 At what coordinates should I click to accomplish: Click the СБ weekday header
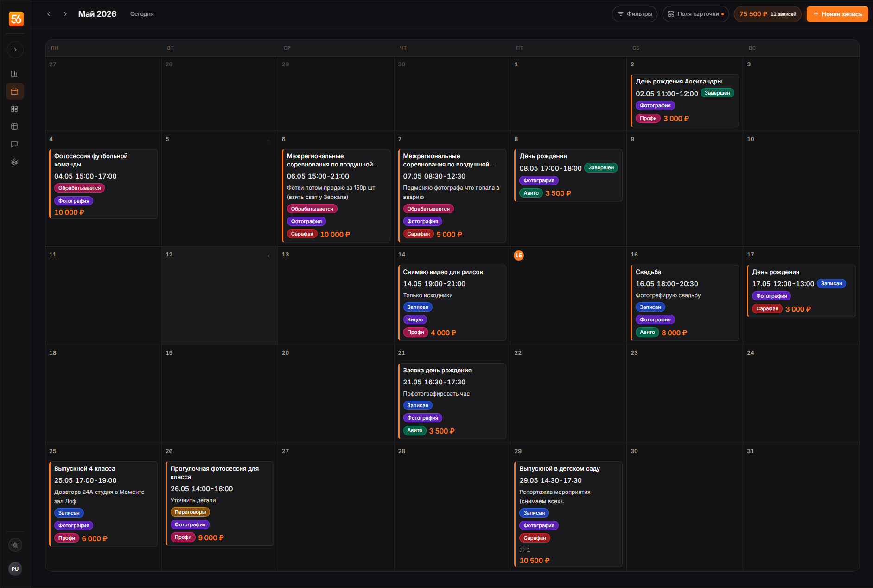tap(636, 48)
